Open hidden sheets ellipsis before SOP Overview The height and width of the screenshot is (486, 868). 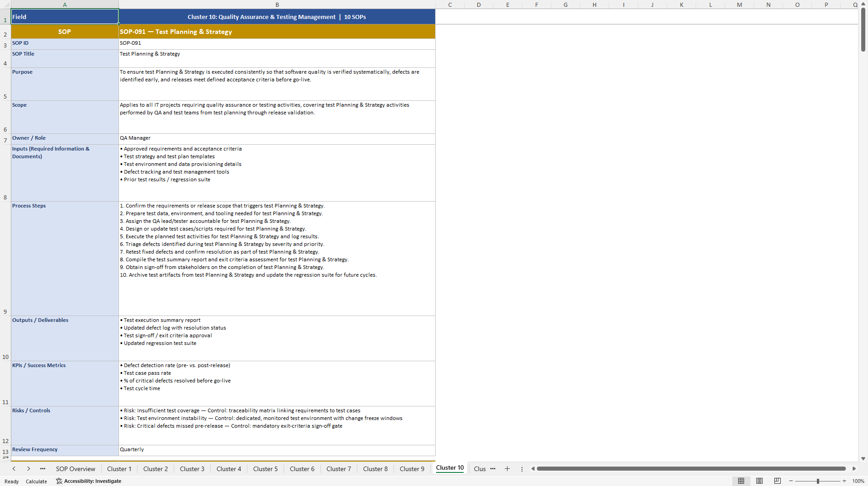43,469
